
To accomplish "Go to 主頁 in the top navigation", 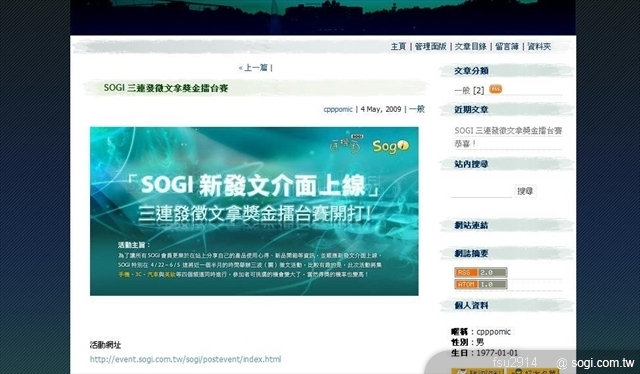I will pyautogui.click(x=398, y=47).
